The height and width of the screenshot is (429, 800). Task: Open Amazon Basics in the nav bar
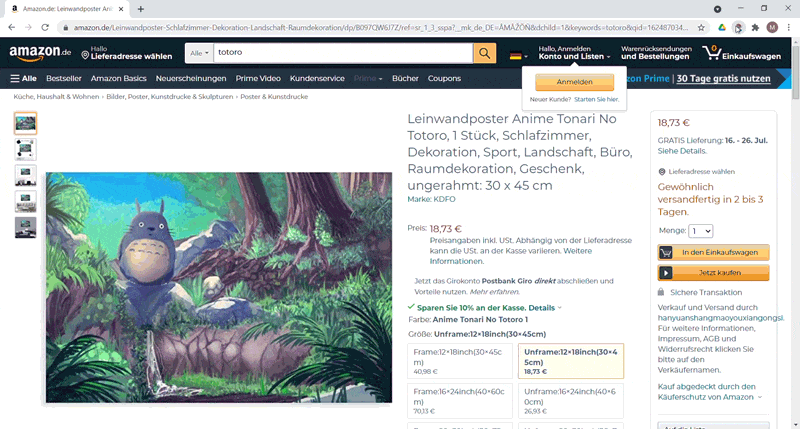pyautogui.click(x=118, y=79)
